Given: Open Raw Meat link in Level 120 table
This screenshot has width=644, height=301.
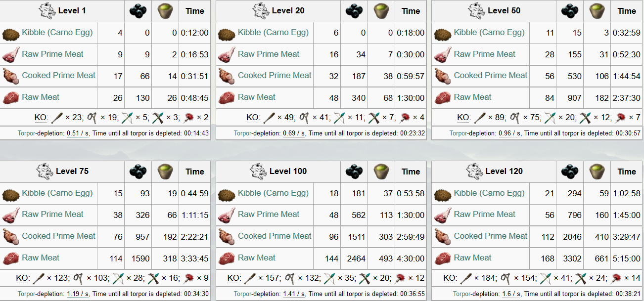Looking at the screenshot, I should click(472, 258).
